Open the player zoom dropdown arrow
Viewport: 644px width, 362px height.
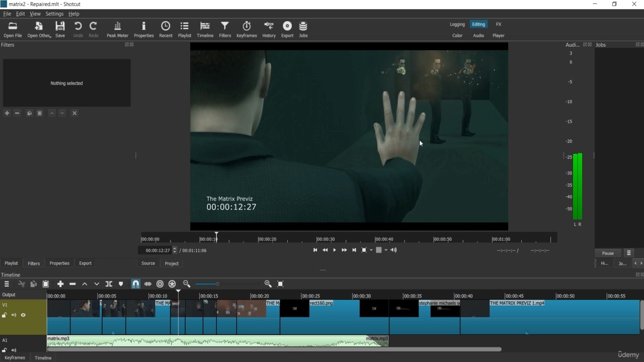click(371, 250)
